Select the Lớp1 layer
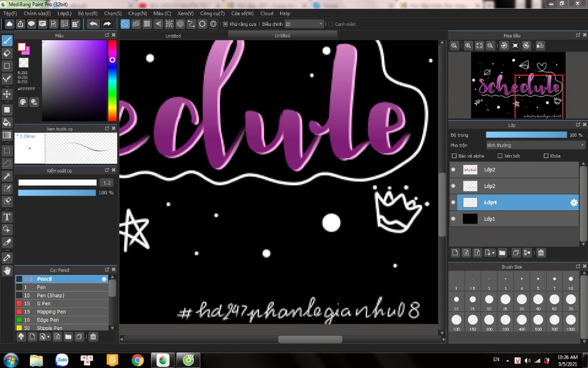 point(514,218)
